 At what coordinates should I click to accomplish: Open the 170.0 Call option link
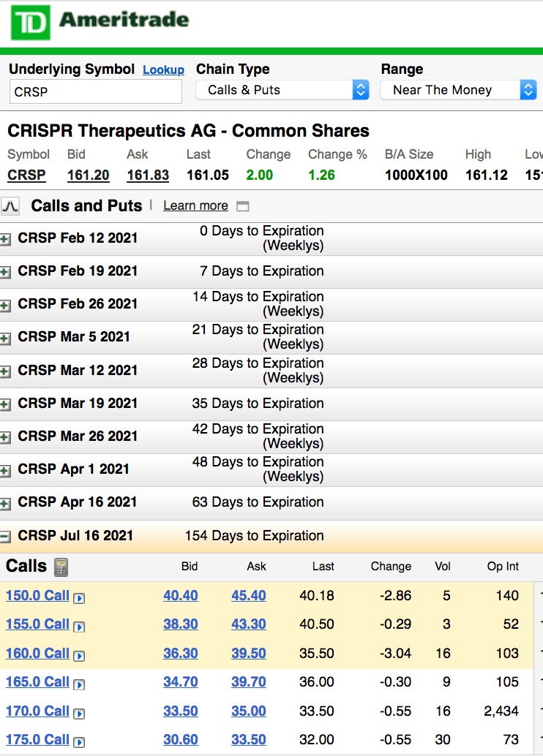coord(37,711)
